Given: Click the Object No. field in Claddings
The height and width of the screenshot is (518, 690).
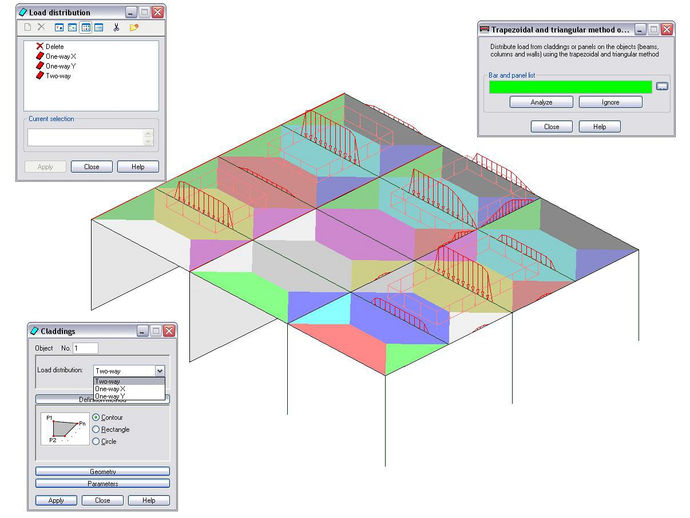Looking at the screenshot, I should (x=85, y=348).
